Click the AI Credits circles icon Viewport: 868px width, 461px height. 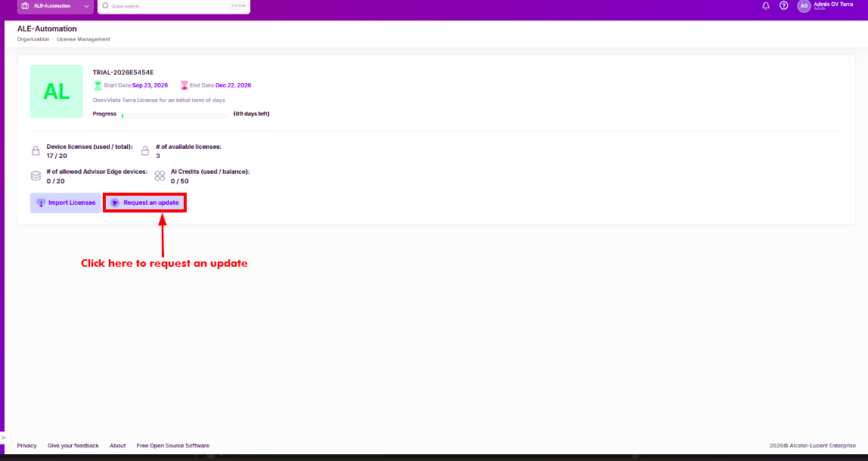(x=160, y=176)
